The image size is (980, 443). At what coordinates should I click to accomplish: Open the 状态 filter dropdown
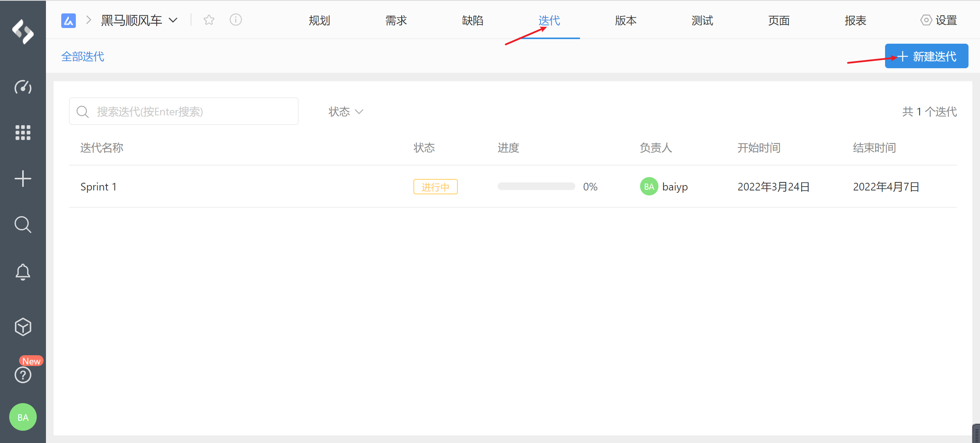pyautogui.click(x=345, y=112)
